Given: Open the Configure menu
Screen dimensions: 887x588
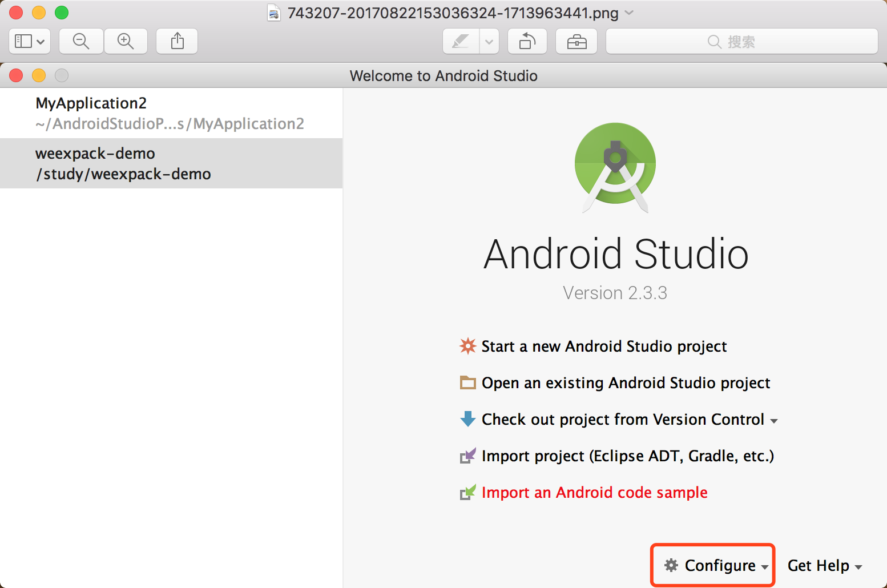Looking at the screenshot, I should click(716, 565).
